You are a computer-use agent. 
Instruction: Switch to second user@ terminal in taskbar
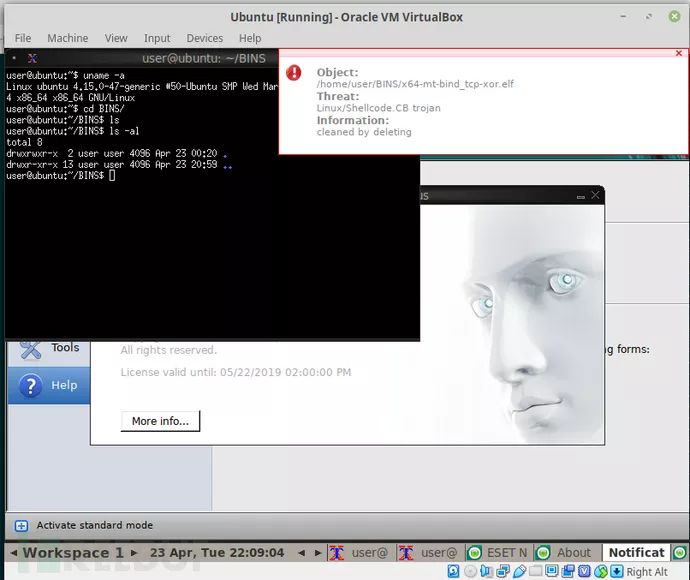tap(429, 553)
